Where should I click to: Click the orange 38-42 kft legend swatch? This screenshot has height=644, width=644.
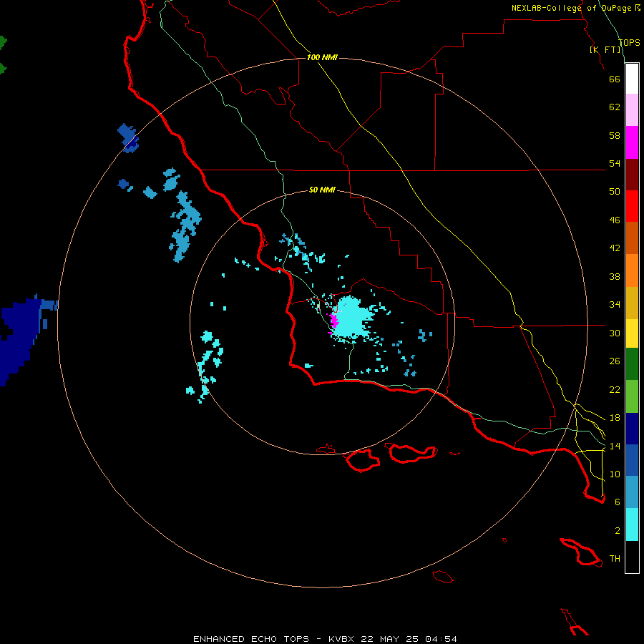tap(632, 270)
